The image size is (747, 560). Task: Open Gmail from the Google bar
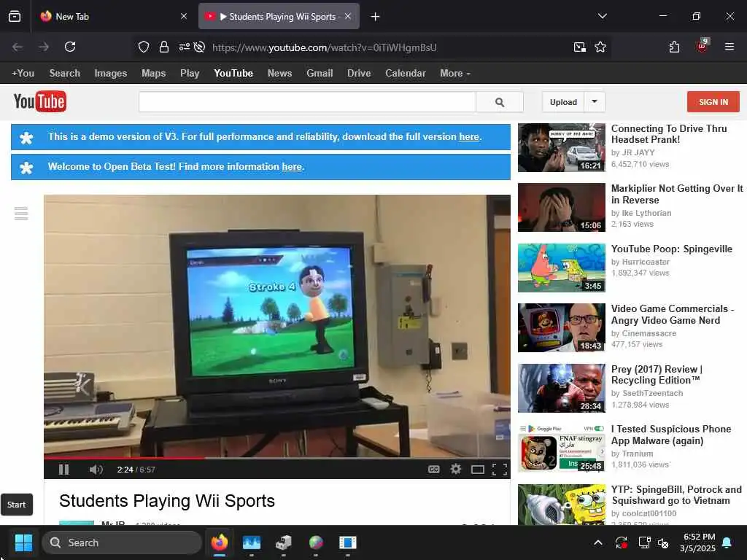[320, 74]
